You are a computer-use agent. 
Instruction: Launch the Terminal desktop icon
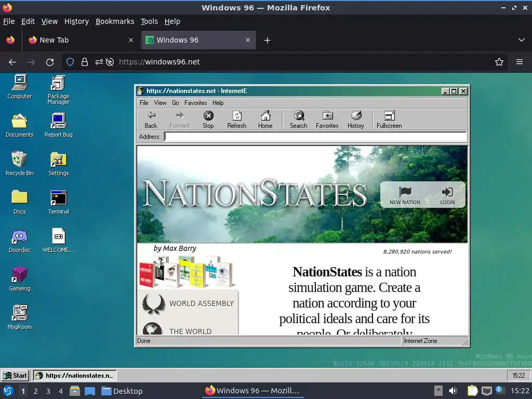click(x=58, y=202)
